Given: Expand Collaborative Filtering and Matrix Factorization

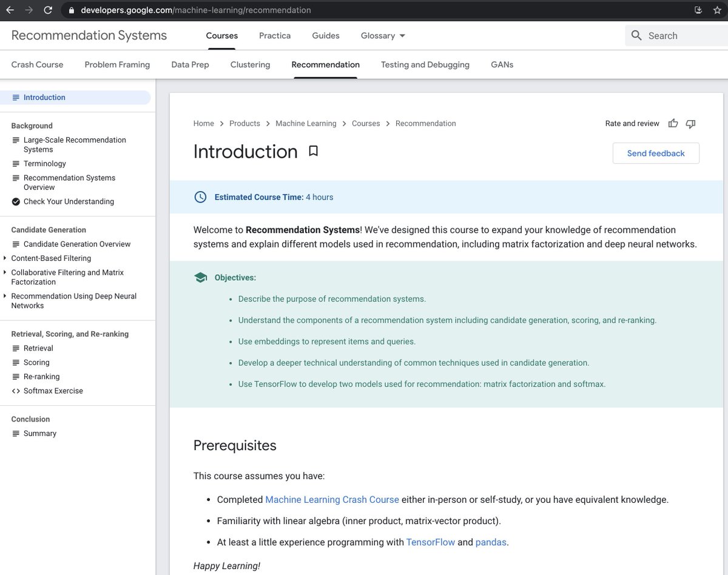Looking at the screenshot, I should (5, 272).
